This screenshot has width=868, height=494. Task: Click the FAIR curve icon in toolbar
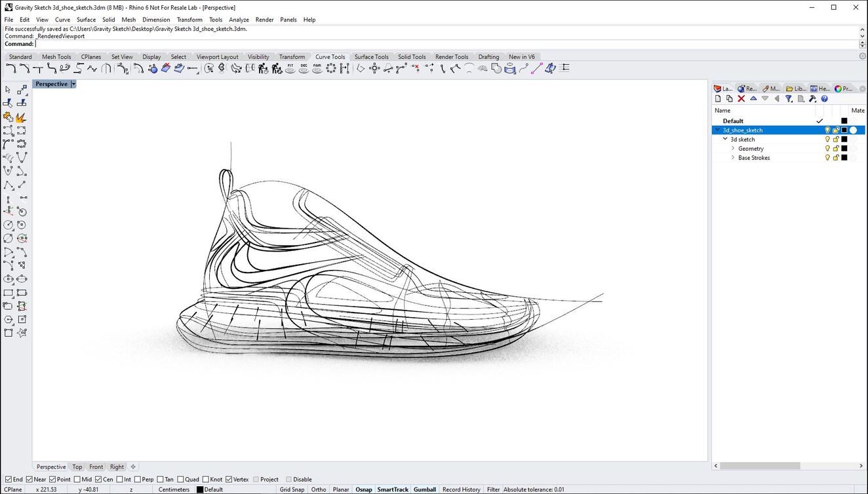coord(317,68)
